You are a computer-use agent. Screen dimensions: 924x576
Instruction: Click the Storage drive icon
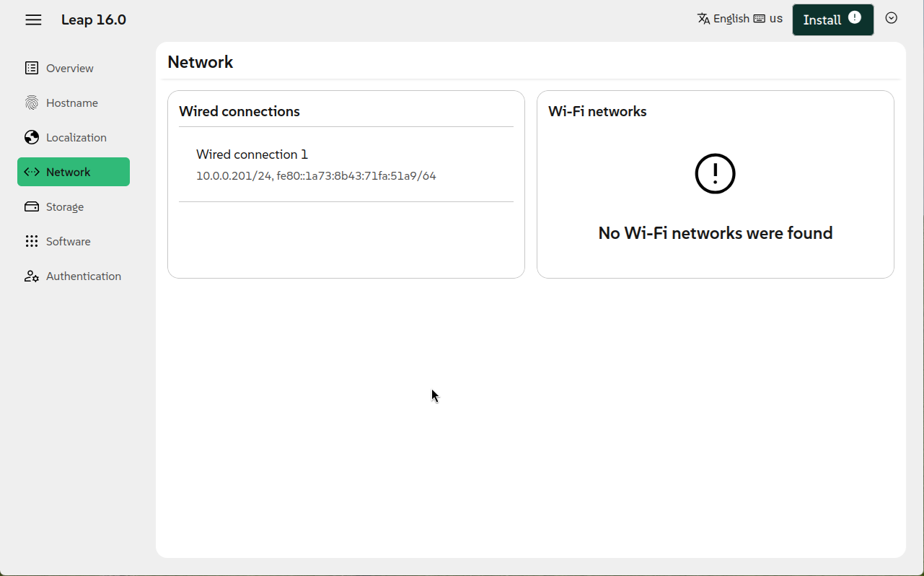tap(32, 207)
